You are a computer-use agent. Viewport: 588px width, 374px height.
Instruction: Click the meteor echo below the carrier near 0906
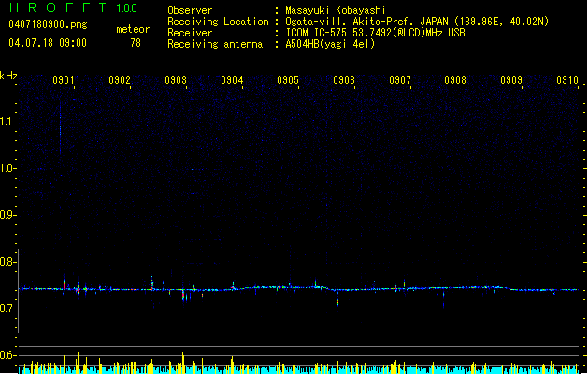[337, 301]
